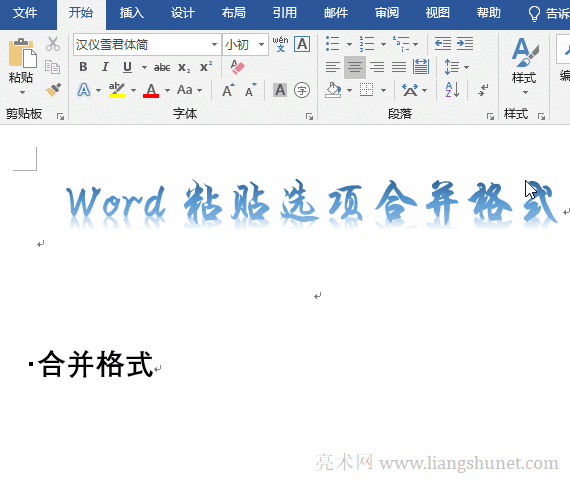Screen dimensions: 570x480
Task: Open numbering library dropdown arrow
Action: [x=383, y=44]
